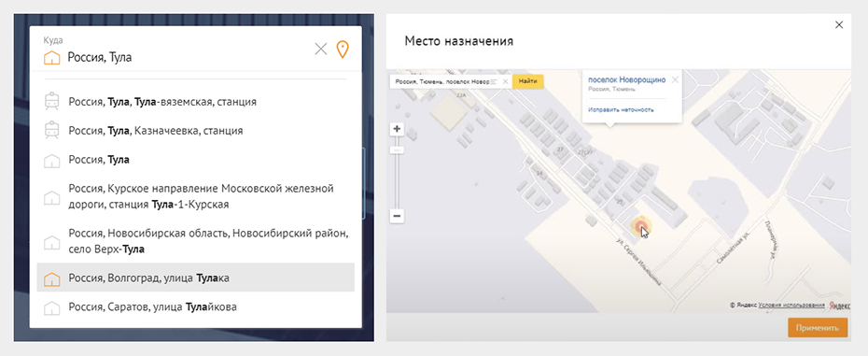Click the yellow 'Найти' button

click(528, 81)
